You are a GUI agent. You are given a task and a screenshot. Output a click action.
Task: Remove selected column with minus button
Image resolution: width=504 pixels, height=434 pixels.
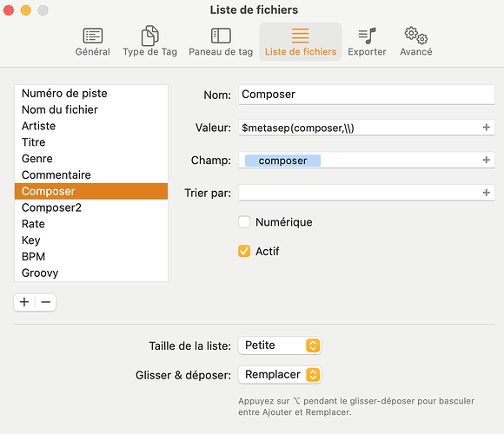click(46, 302)
